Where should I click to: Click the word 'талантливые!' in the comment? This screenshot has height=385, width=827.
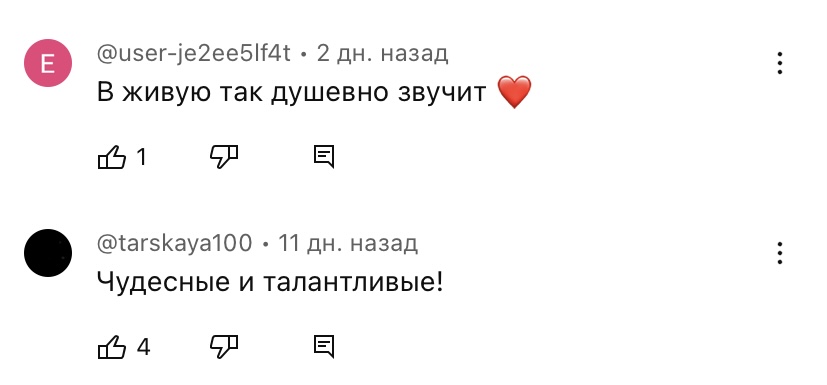coord(353,283)
